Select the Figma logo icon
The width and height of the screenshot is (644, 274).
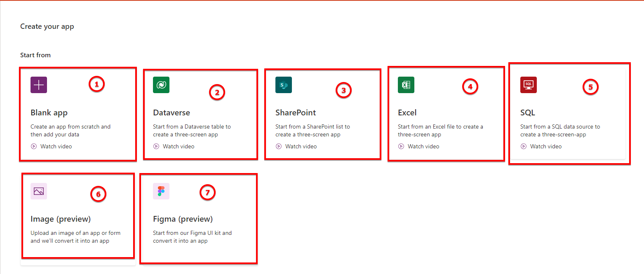click(161, 191)
